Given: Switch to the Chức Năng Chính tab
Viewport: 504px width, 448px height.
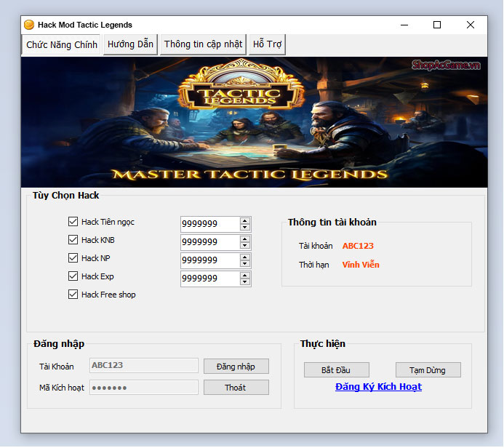Looking at the screenshot, I should pyautogui.click(x=61, y=44).
